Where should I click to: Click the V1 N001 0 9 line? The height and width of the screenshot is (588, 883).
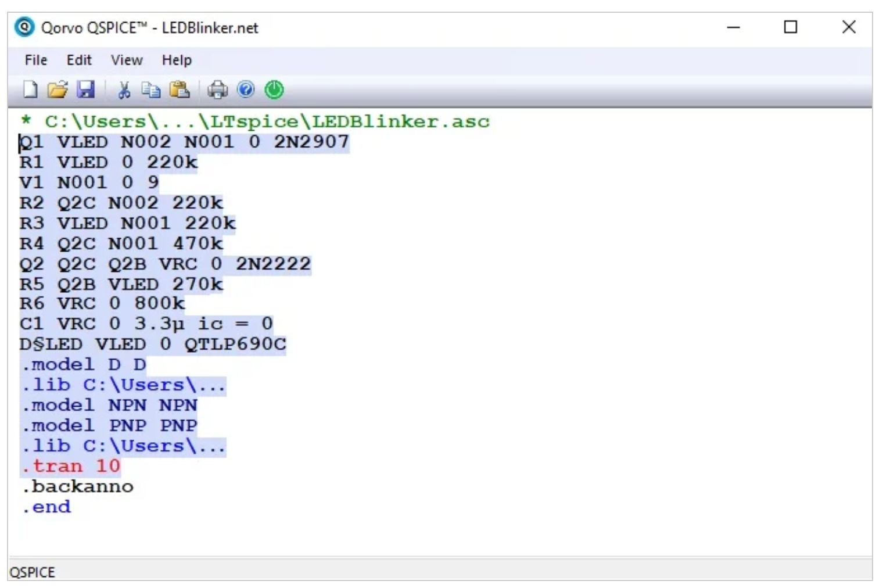pyautogui.click(x=89, y=183)
